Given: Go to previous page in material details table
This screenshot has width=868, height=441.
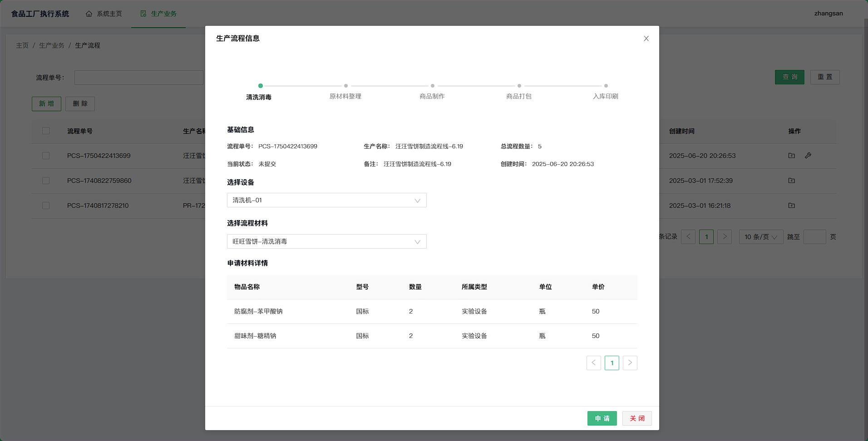Looking at the screenshot, I should pos(594,363).
